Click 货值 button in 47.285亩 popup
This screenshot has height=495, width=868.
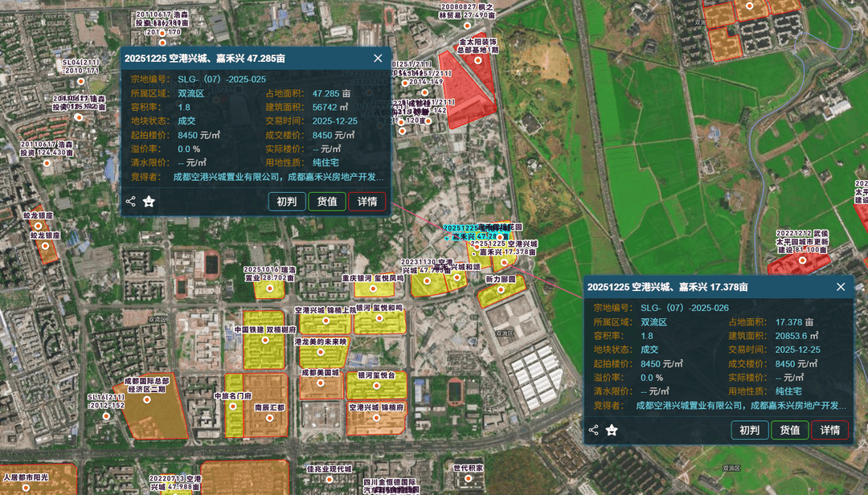(x=327, y=202)
